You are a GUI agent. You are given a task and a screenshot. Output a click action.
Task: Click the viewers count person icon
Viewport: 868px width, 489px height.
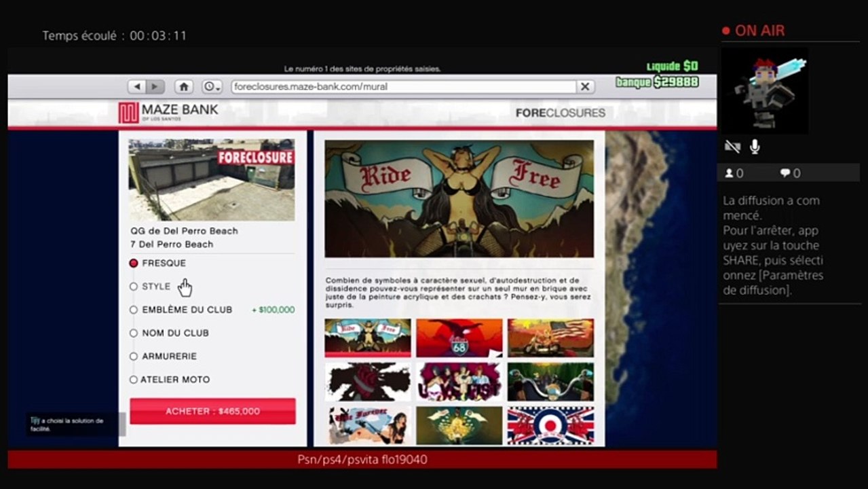pos(729,173)
